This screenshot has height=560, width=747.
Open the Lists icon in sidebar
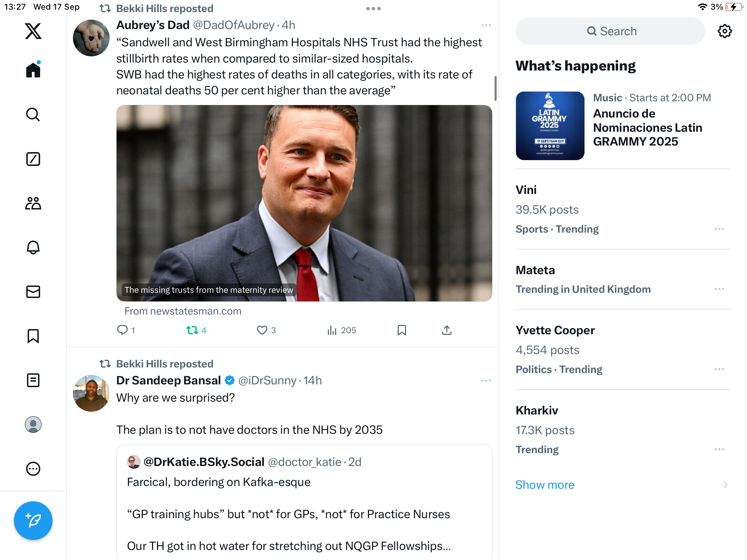(x=33, y=380)
